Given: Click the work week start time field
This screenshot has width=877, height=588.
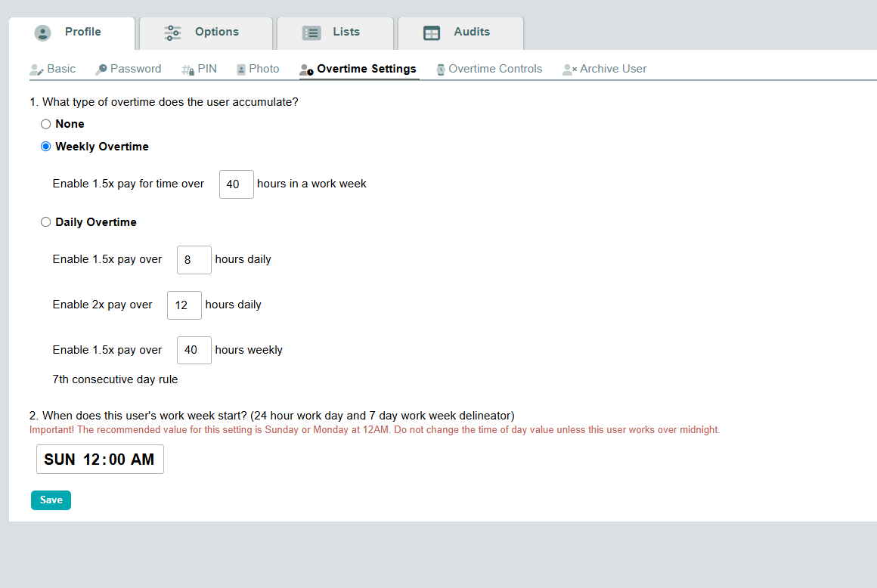Looking at the screenshot, I should (x=100, y=460).
